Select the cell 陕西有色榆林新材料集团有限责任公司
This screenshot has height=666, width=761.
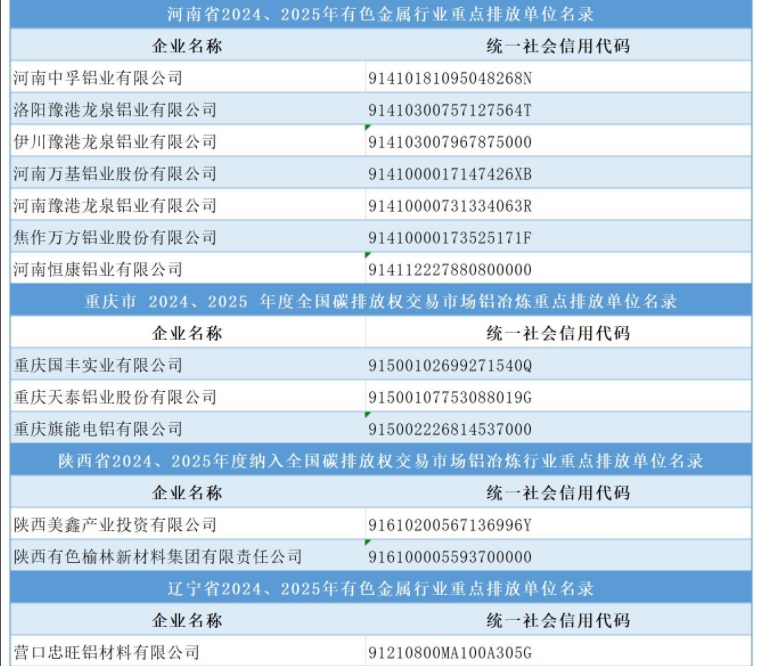click(x=187, y=556)
